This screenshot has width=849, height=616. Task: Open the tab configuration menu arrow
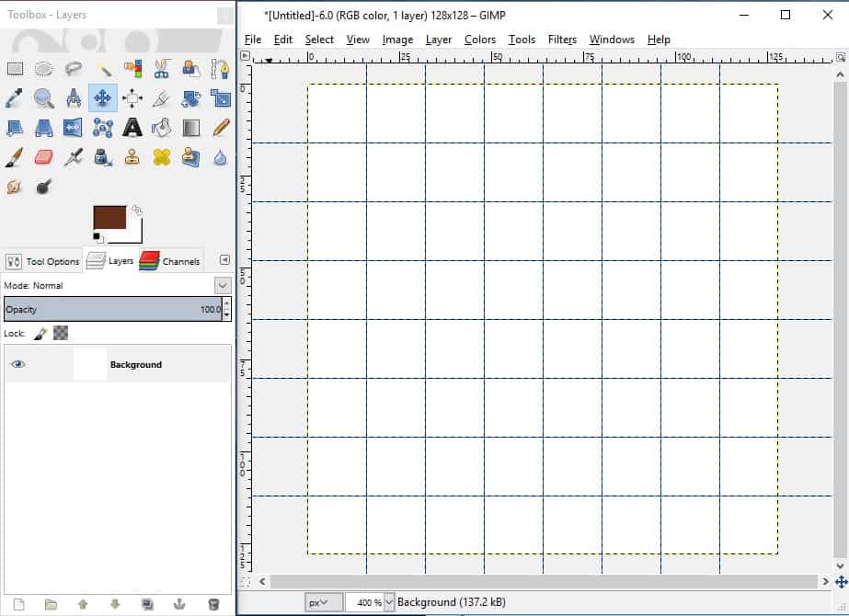point(224,260)
